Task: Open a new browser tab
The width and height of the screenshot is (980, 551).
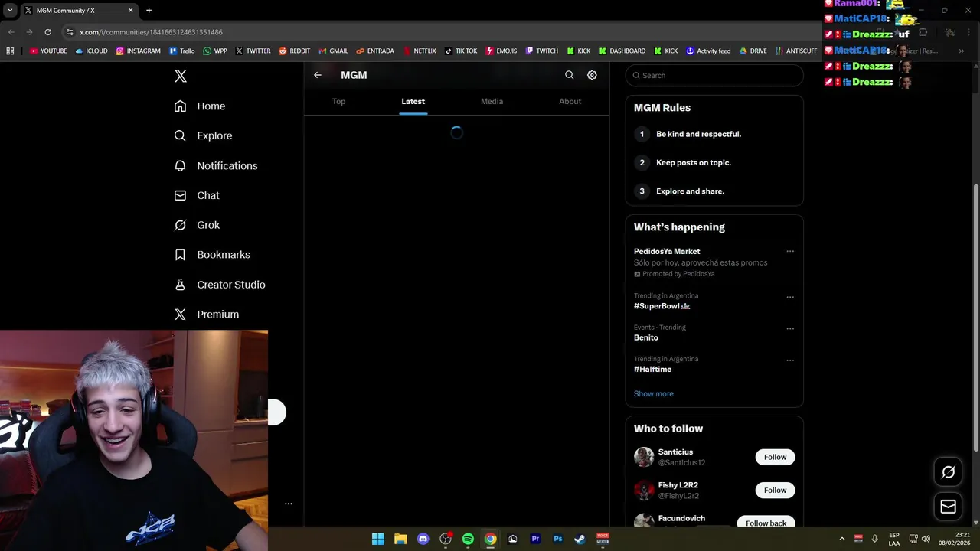Action: pos(149,11)
